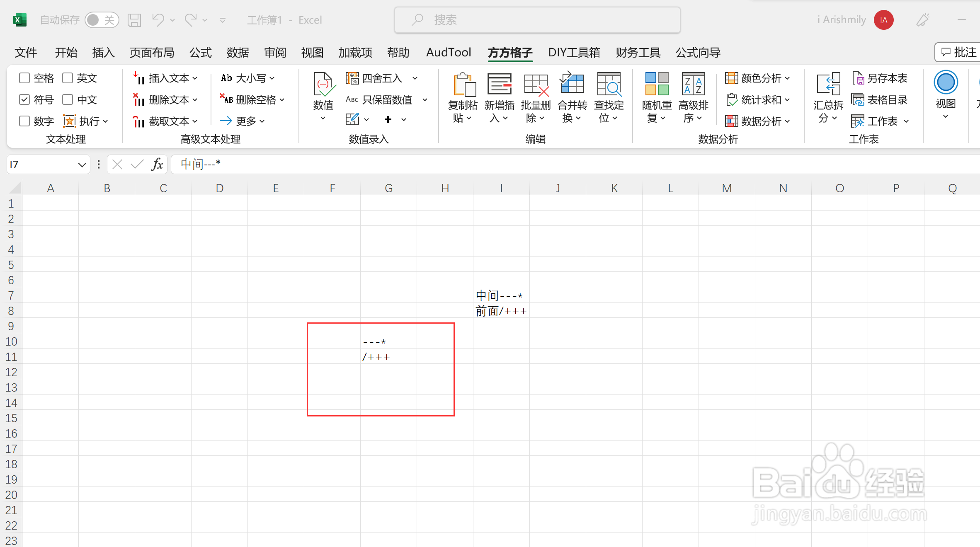Switch to the AudTool tab
Screen dimensions: 980x547
(x=449, y=53)
